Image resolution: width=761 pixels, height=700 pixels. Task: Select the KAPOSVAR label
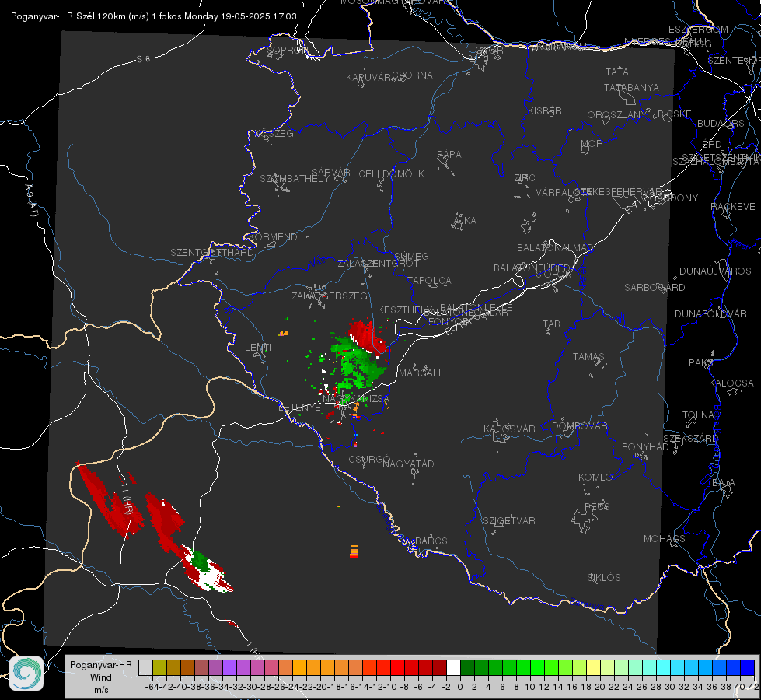click(x=509, y=429)
